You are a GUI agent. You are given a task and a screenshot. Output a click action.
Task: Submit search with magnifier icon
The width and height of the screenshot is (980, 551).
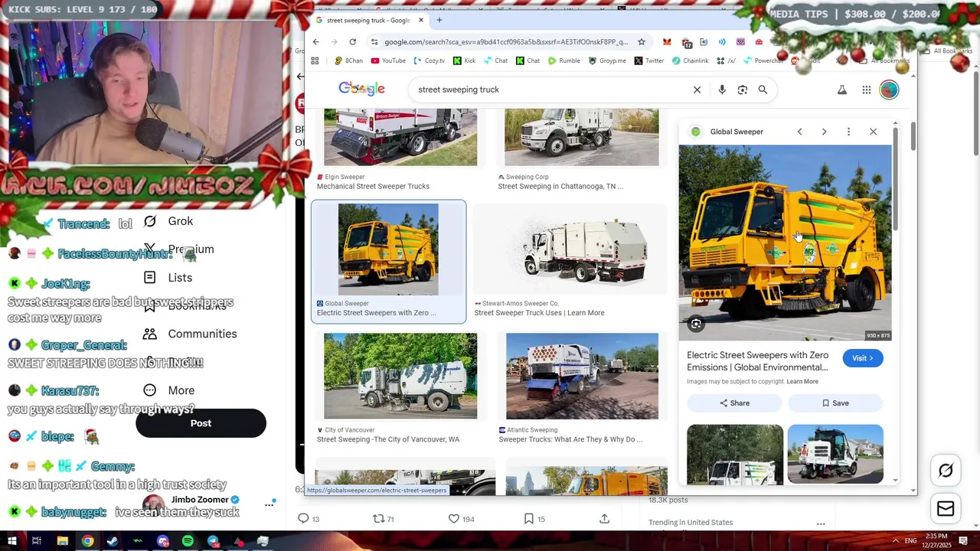coord(763,90)
